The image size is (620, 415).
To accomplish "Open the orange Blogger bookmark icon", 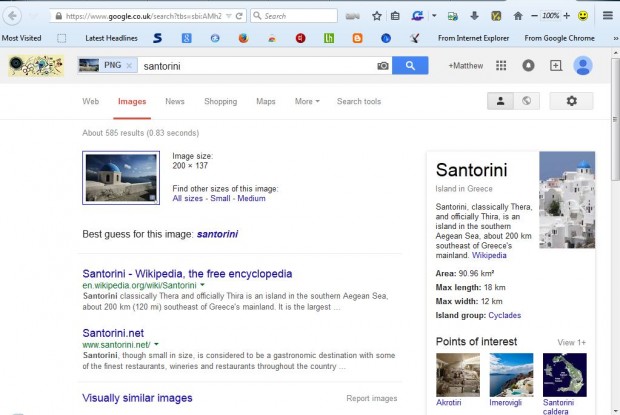I will (357, 38).
